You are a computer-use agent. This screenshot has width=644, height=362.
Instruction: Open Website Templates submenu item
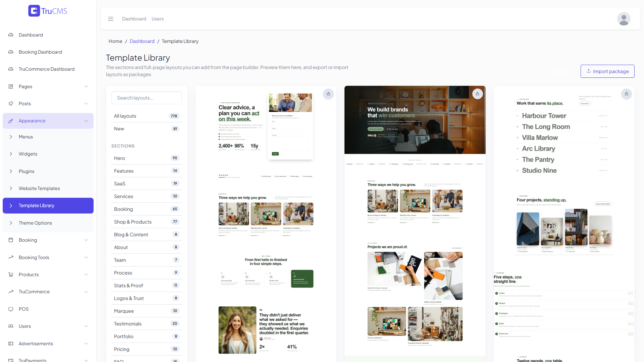pos(48,188)
